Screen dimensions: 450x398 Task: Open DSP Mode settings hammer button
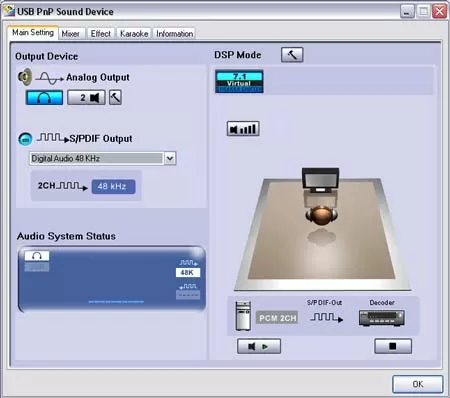click(292, 55)
